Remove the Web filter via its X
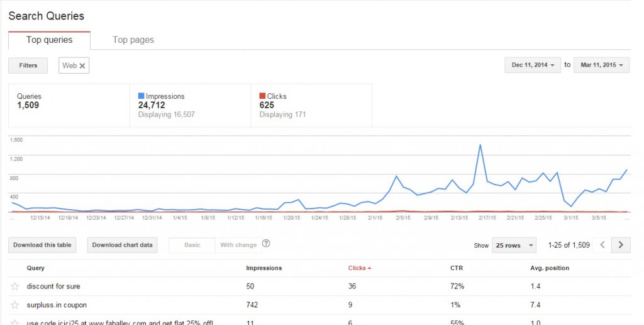The image size is (644, 325). pos(82,66)
